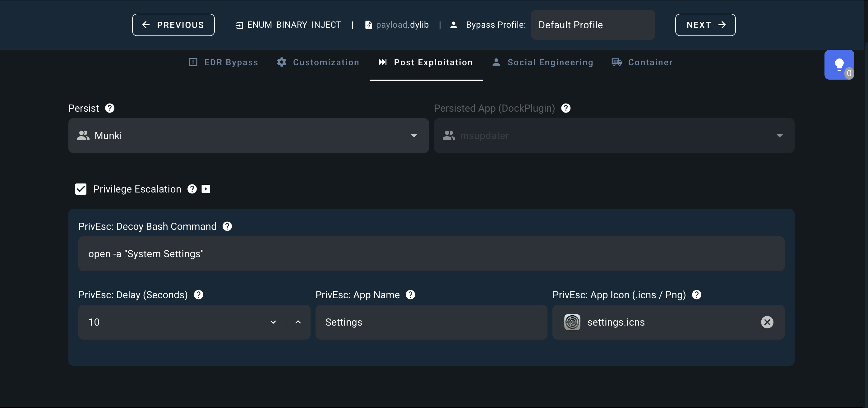Open the Bypass Profile selector
The width and height of the screenshot is (868, 408).
[x=593, y=25]
